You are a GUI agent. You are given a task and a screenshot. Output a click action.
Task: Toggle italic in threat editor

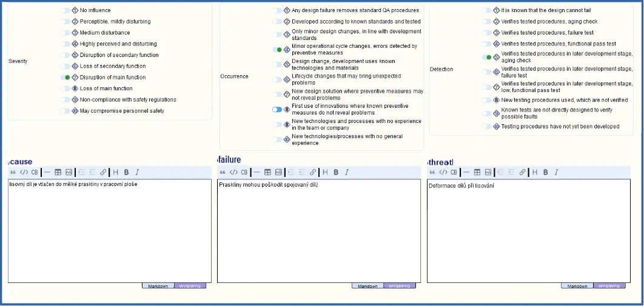[556, 172]
